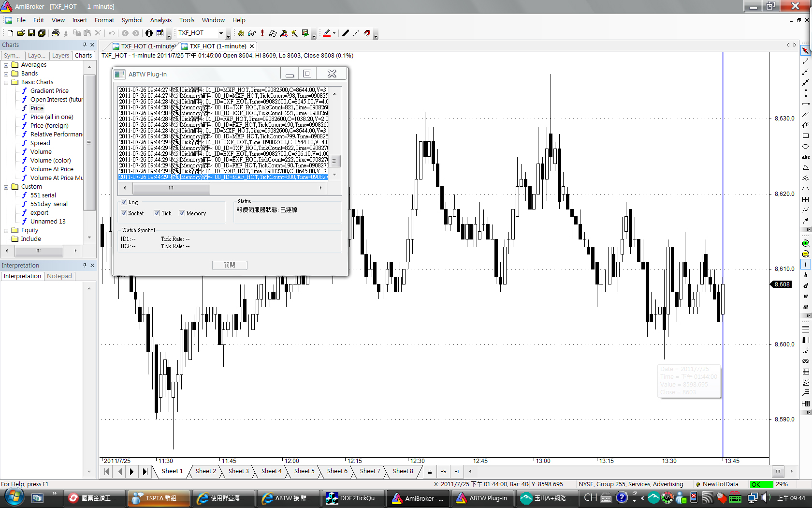The width and height of the screenshot is (812, 508).
Task: Pin the Charts panel with pushpin icon
Action: 85,45
